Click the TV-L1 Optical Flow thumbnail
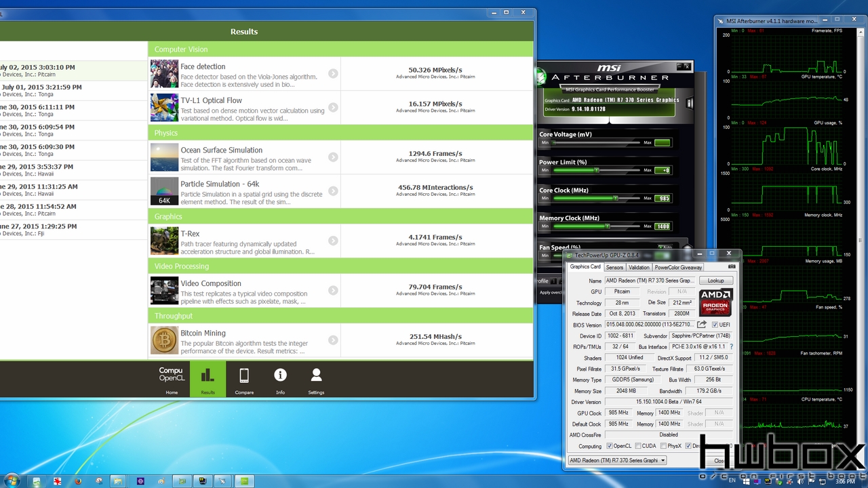The width and height of the screenshot is (868, 488). tap(164, 107)
